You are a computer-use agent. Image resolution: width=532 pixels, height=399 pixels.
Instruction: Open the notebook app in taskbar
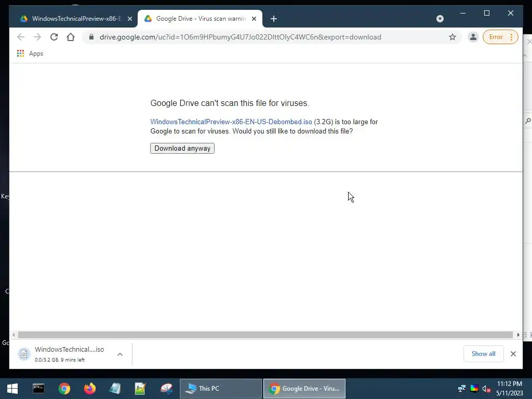point(115,389)
